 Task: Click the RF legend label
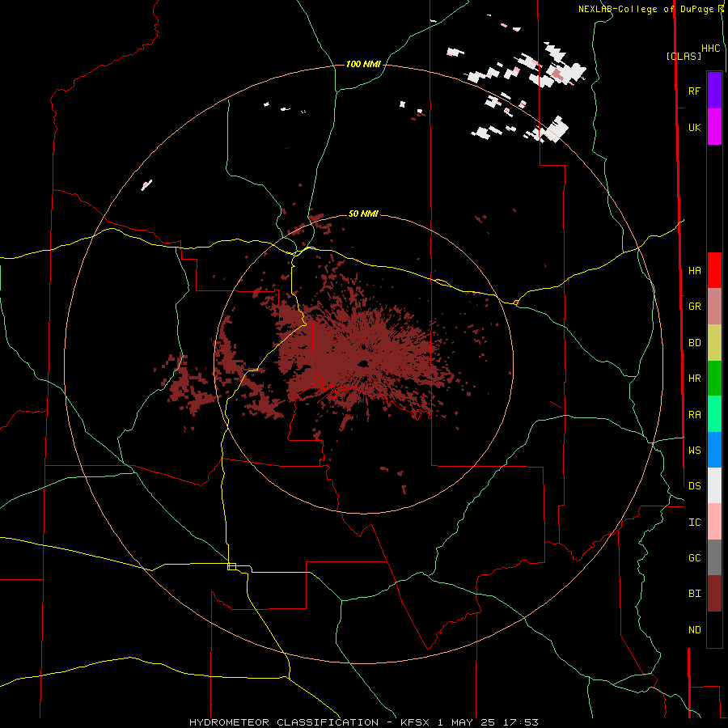click(x=695, y=91)
